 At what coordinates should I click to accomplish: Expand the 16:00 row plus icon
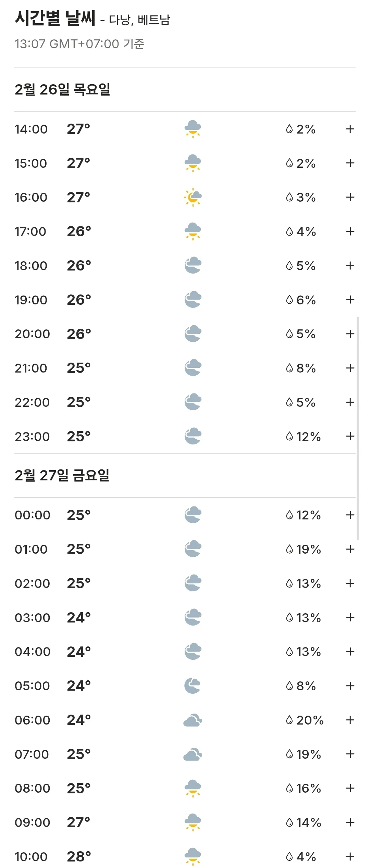pos(350,197)
